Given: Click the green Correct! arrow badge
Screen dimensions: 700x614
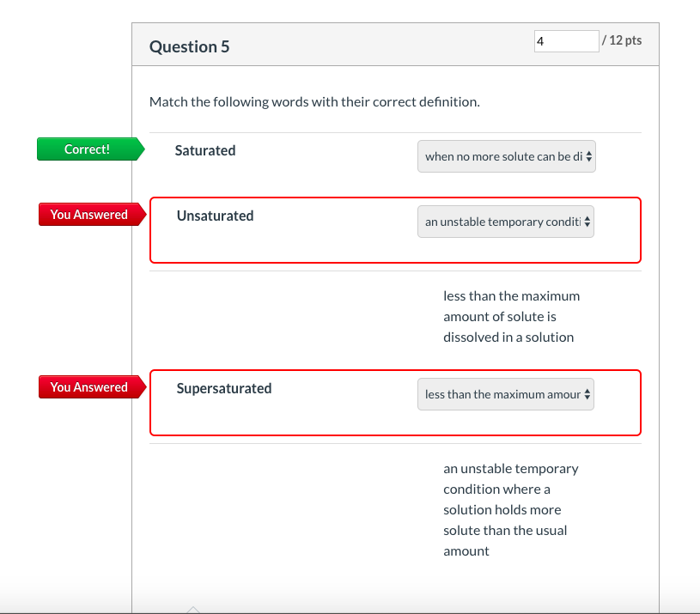Looking at the screenshot, I should (x=91, y=149).
